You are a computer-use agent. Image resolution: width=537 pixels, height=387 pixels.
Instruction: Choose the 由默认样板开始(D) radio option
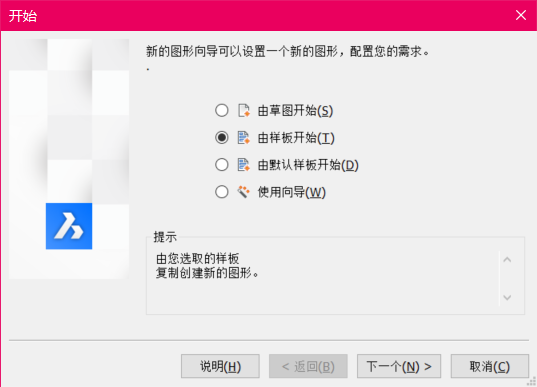(x=222, y=165)
